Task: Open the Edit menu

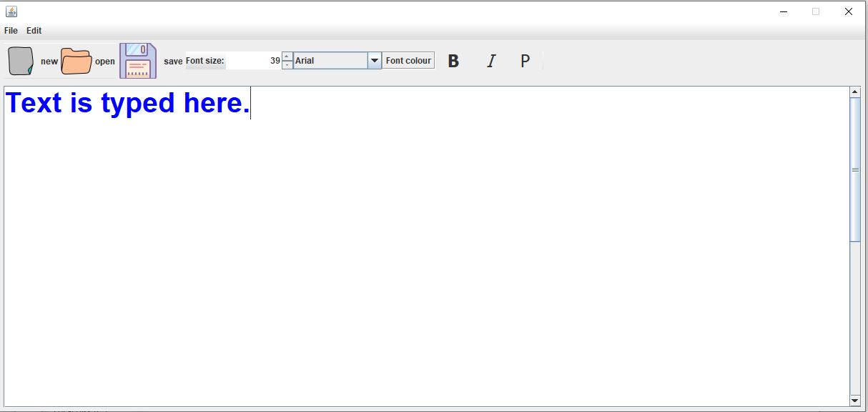Action: pos(34,31)
